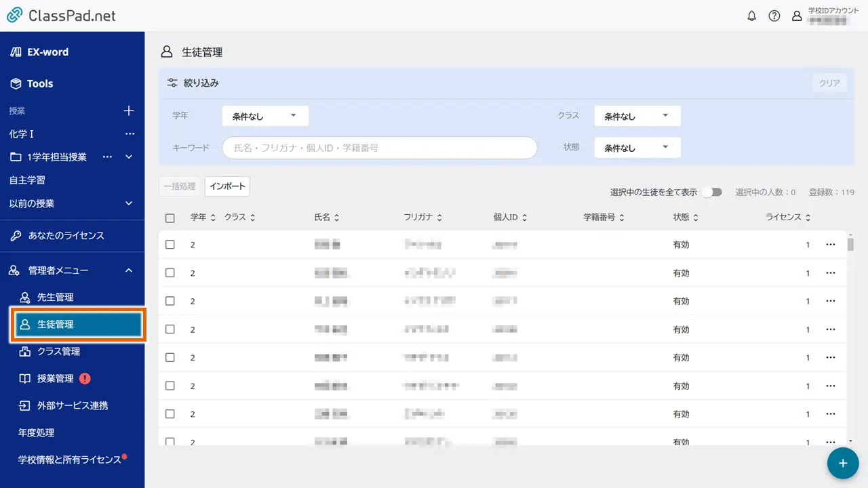The image size is (868, 488).
Task: Check the checkbox of the first student row
Action: point(170,244)
